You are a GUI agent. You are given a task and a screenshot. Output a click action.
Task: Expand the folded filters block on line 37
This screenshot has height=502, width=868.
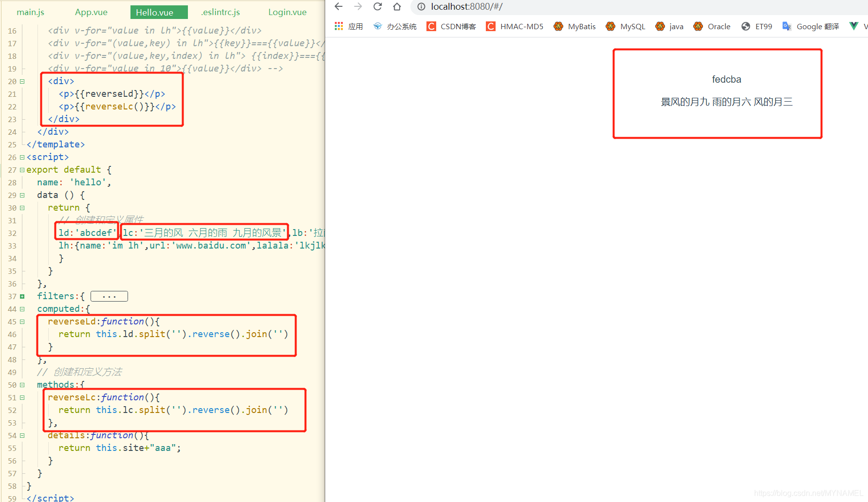(x=22, y=296)
